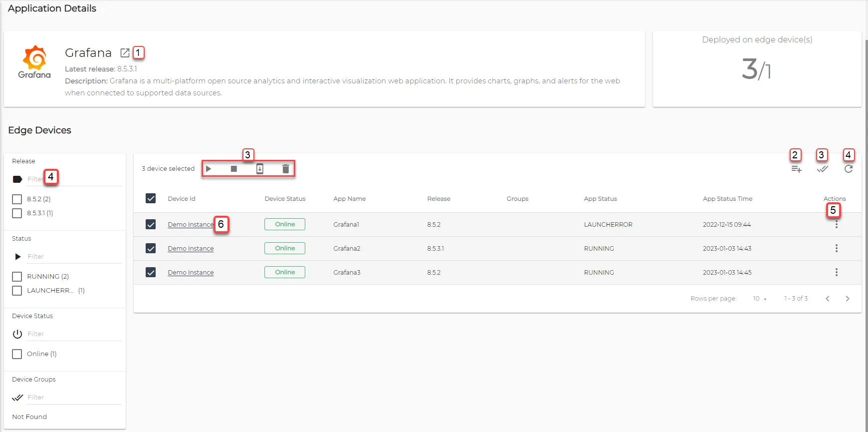Image resolution: width=868 pixels, height=432 pixels.
Task: Uncheck the Grafana3 row checkbox
Action: tap(151, 272)
